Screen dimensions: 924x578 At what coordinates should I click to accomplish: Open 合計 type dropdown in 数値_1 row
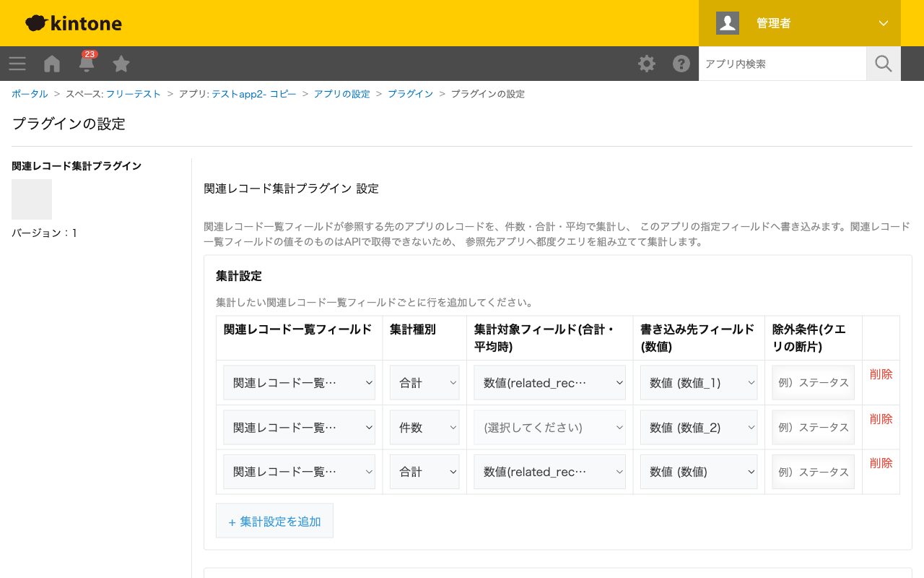(424, 383)
